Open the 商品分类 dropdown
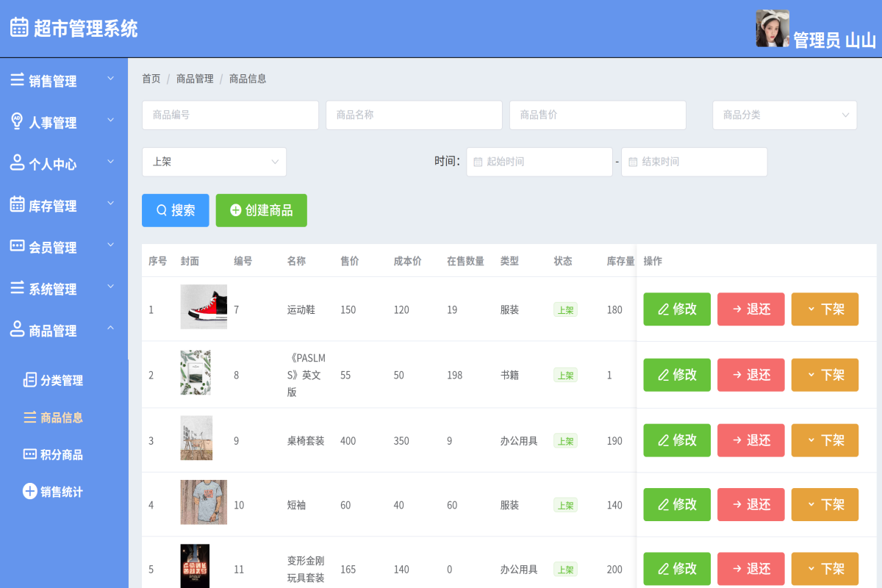This screenshot has height=588, width=882. point(784,115)
